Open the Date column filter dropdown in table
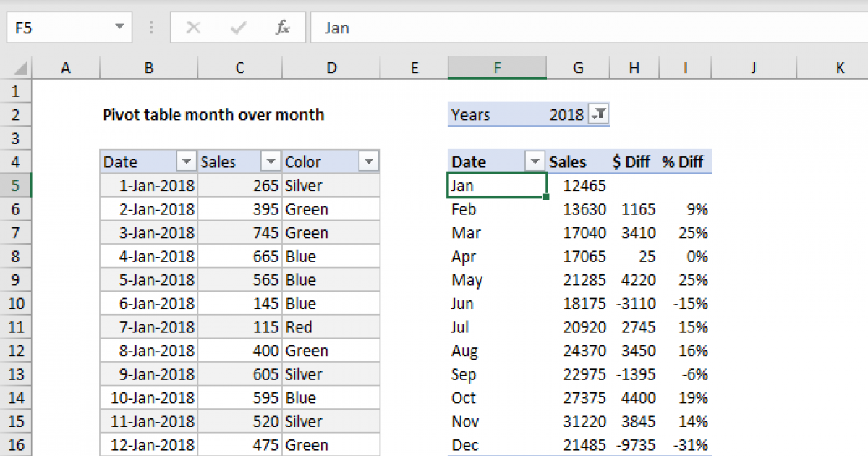Screen dimensions: 868x456 187,161
